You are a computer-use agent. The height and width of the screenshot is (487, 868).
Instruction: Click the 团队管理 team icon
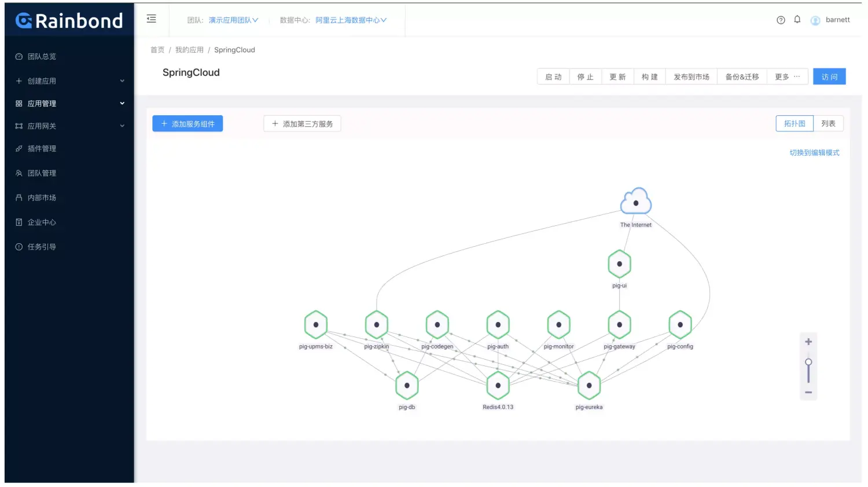tap(19, 173)
